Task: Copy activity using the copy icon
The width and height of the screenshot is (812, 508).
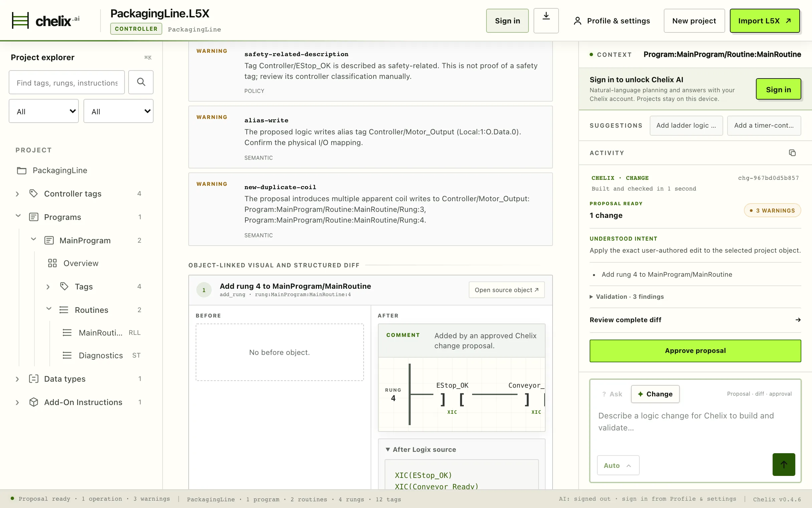Action: click(792, 153)
